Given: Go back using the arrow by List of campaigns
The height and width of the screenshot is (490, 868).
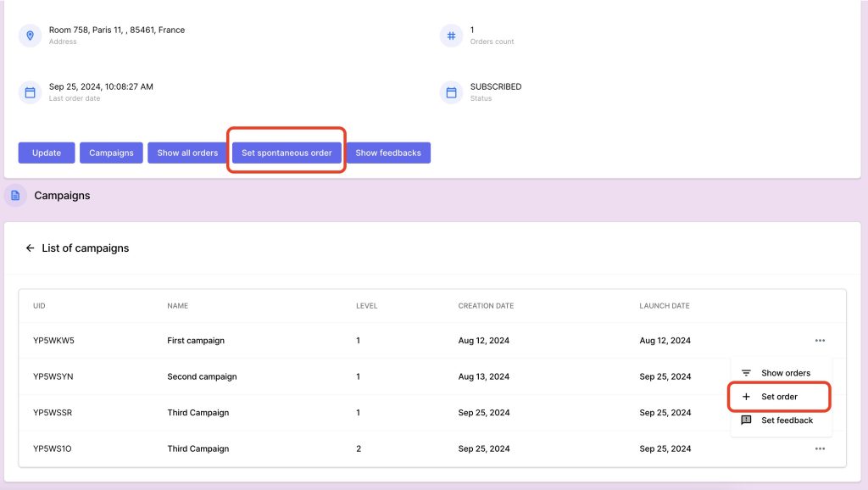Looking at the screenshot, I should click(31, 248).
